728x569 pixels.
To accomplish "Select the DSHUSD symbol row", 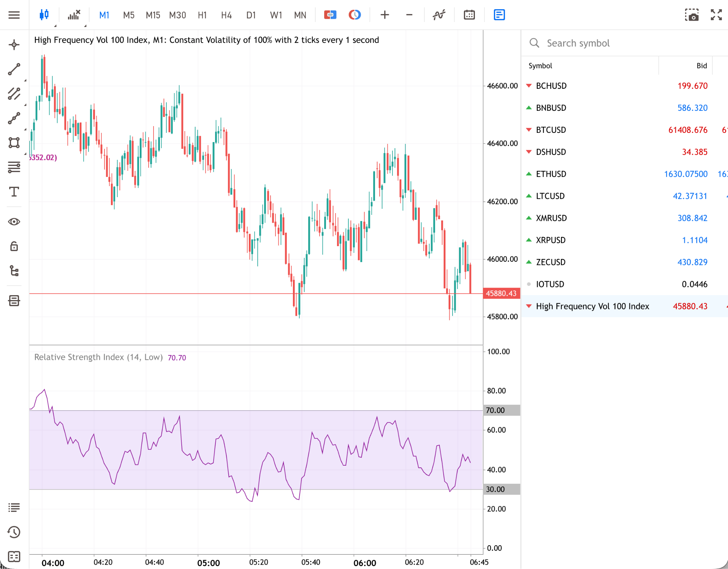I will pos(625,152).
